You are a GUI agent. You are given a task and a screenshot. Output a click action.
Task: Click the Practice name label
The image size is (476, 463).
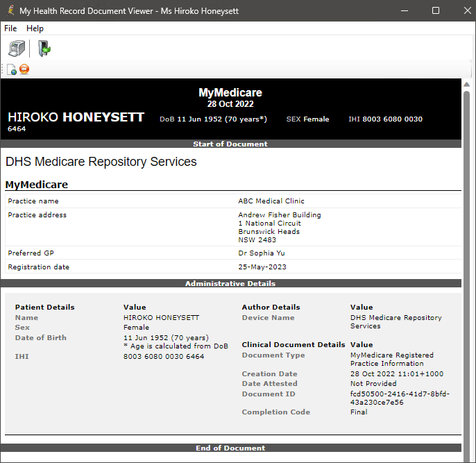33,201
